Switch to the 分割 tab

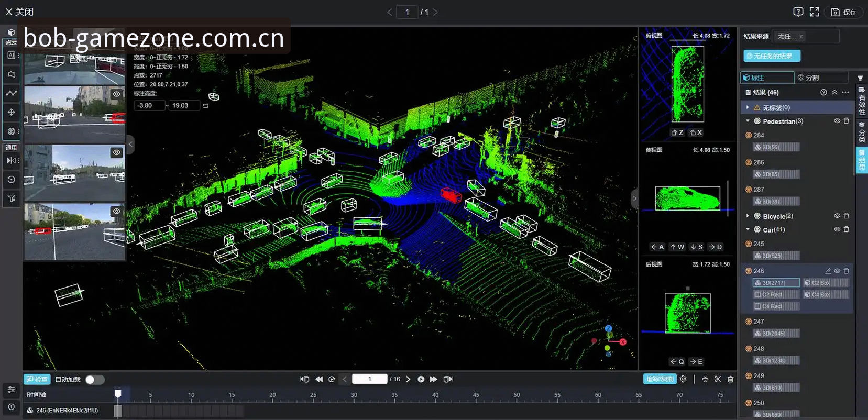[821, 78]
